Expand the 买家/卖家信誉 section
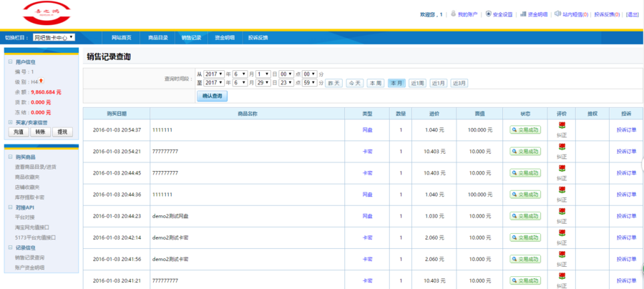The image size is (644, 289). point(9,122)
